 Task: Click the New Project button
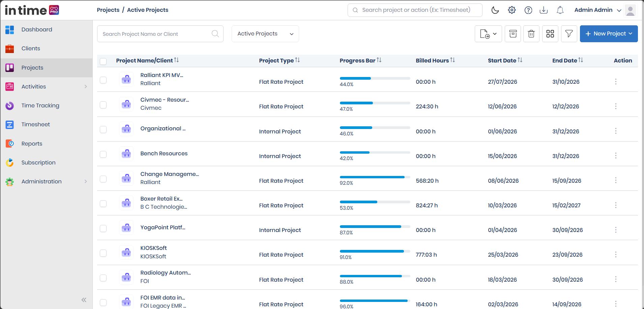click(609, 34)
